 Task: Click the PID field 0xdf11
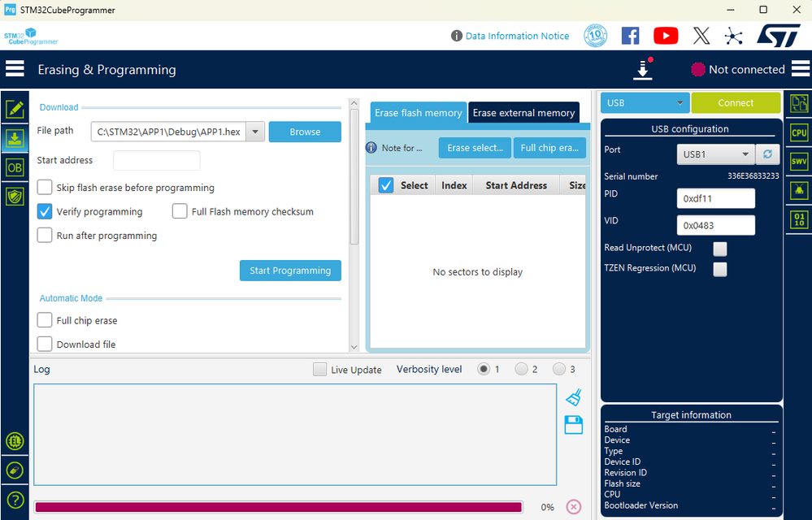click(x=715, y=199)
